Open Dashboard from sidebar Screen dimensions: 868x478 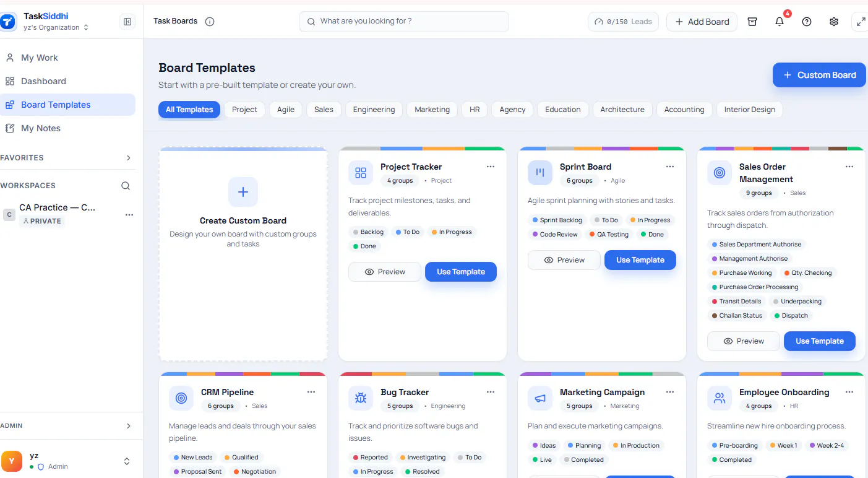[67, 81]
